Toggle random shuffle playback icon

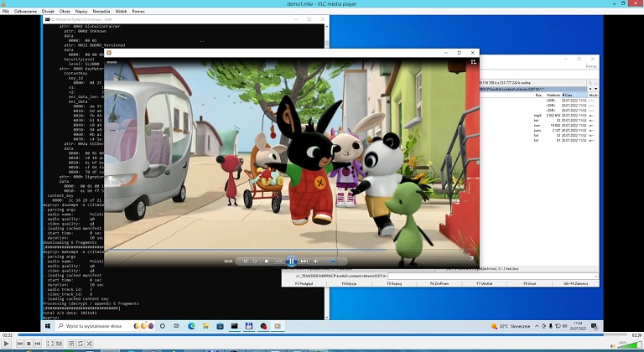click(89, 344)
